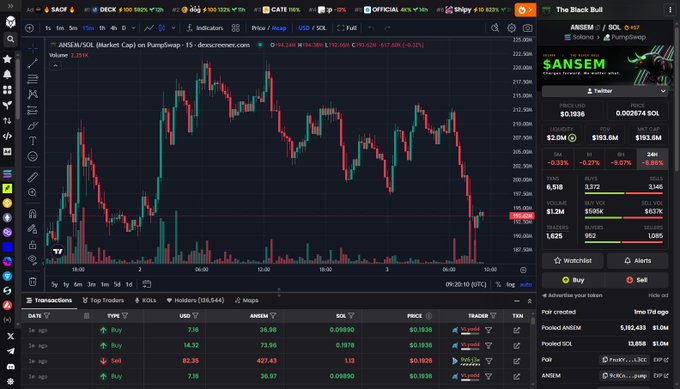This screenshot has width=680, height=389.
Task: Collapse the chart legend chevron
Action: coord(55,66)
